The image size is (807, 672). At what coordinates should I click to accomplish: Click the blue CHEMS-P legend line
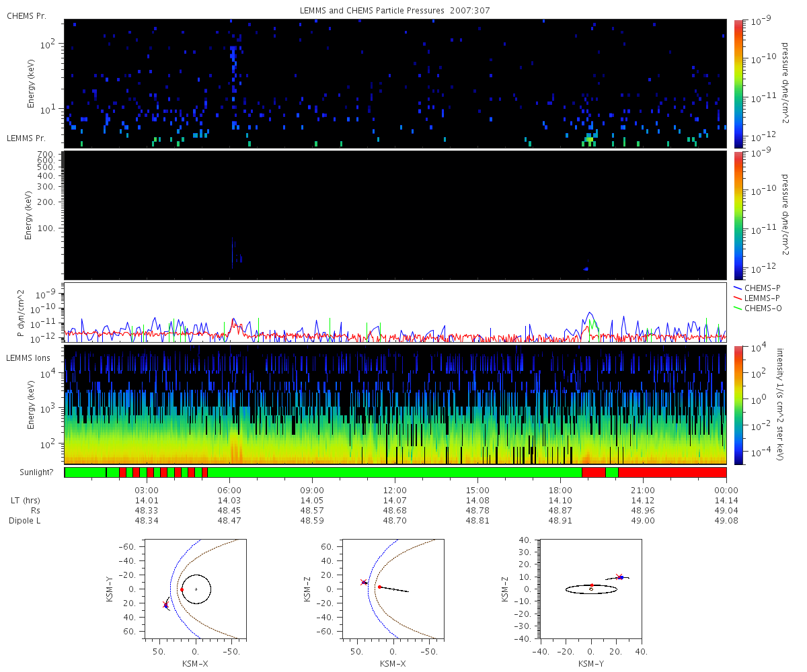[x=738, y=288]
